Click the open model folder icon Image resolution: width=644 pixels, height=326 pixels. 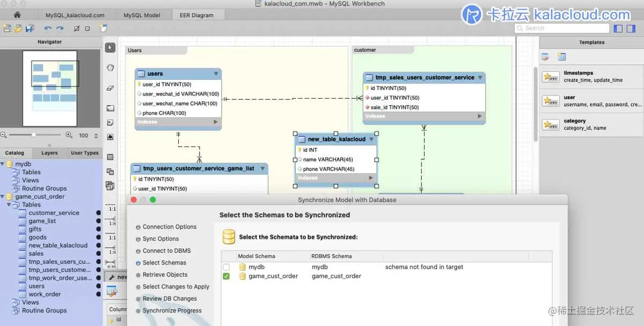coord(19,28)
